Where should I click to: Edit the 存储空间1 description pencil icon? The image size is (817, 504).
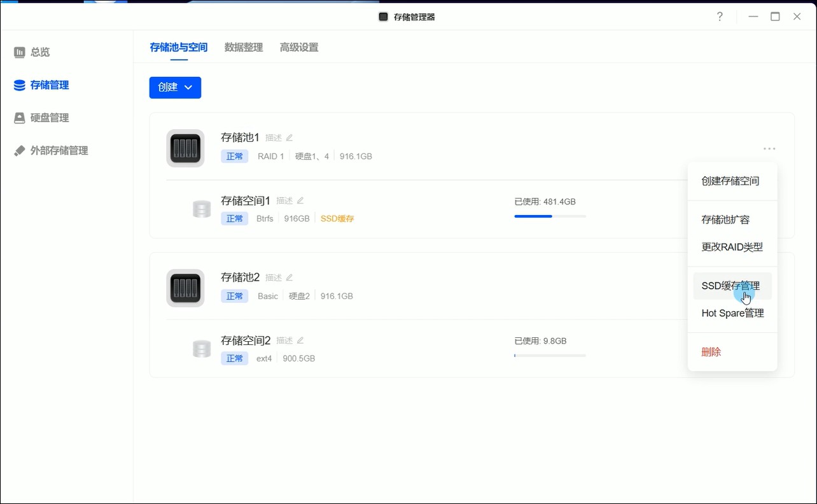coord(300,200)
